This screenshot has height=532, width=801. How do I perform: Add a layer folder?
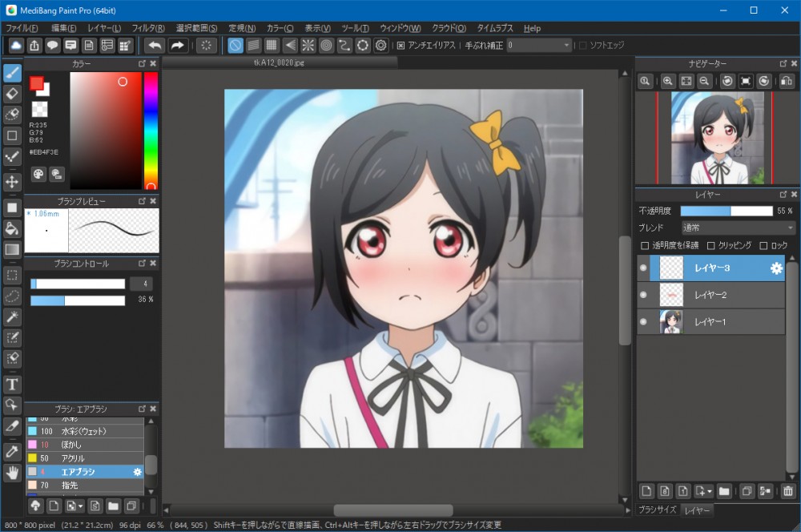(x=724, y=491)
